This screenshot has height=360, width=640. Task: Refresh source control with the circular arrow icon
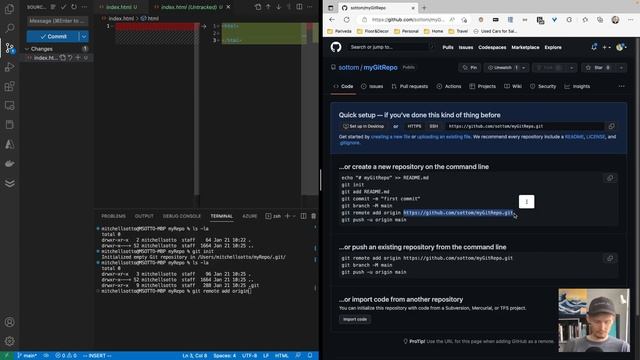pyautogui.click(x=74, y=7)
